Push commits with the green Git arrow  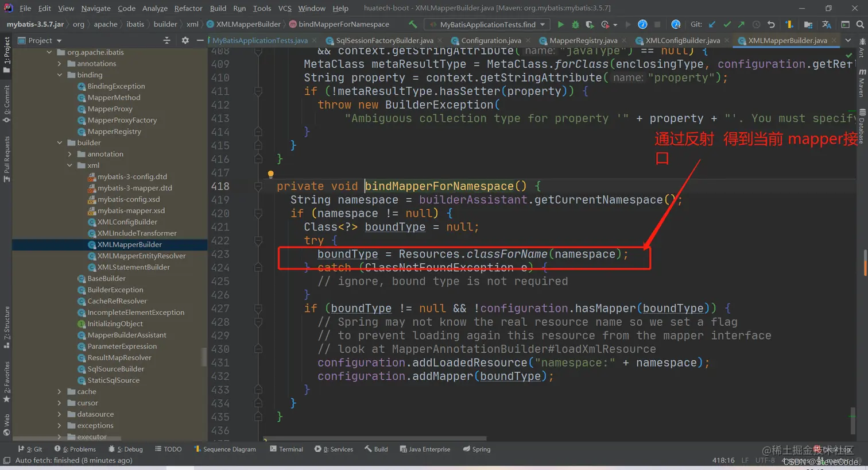coord(741,24)
